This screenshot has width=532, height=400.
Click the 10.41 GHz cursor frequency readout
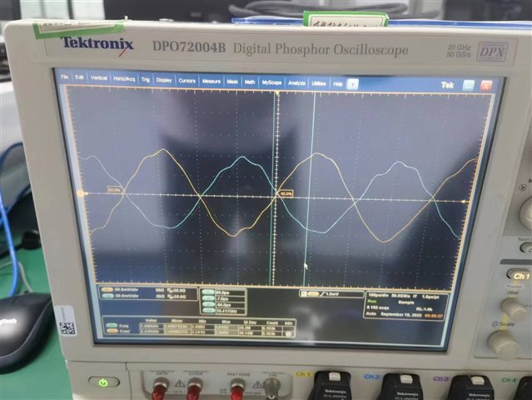[x=230, y=311]
